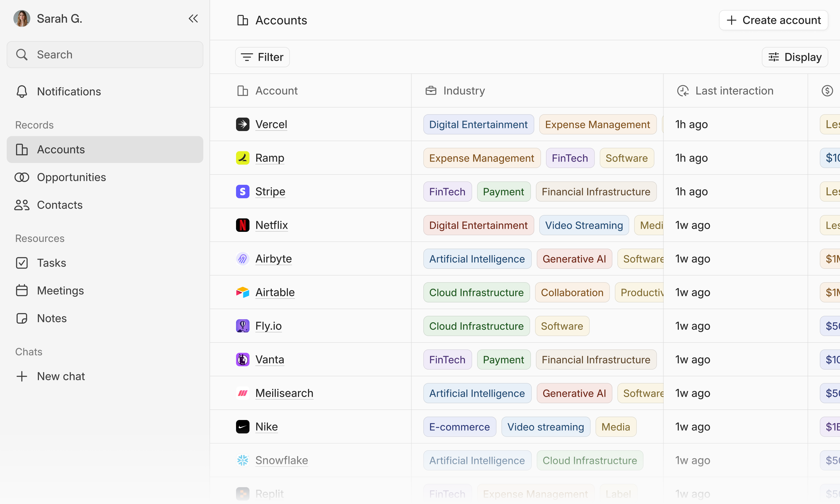Click Vanta's 1w ago last interaction cell

point(735,360)
